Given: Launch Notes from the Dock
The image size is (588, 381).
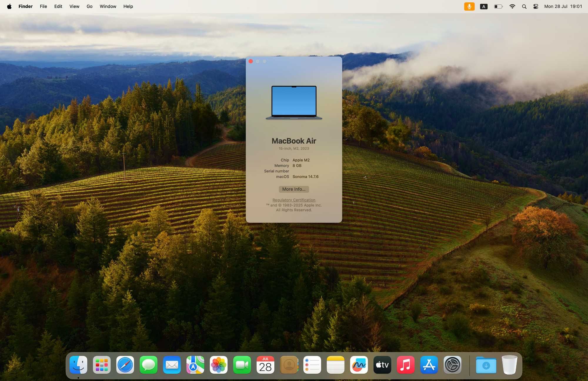Looking at the screenshot, I should tap(335, 365).
